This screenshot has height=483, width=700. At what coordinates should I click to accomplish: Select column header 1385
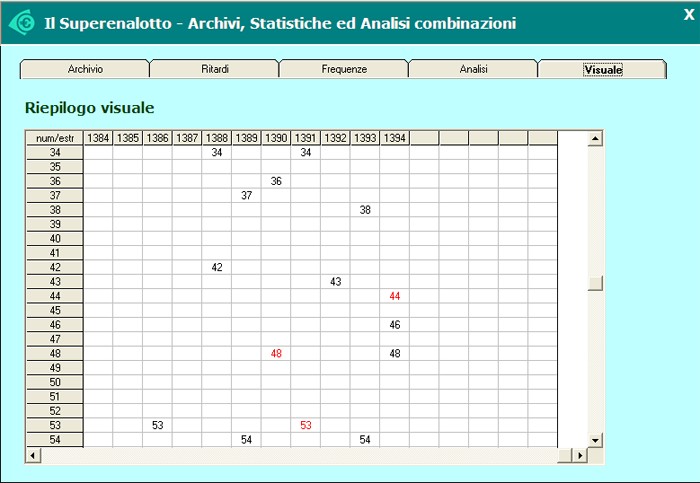pos(128,138)
